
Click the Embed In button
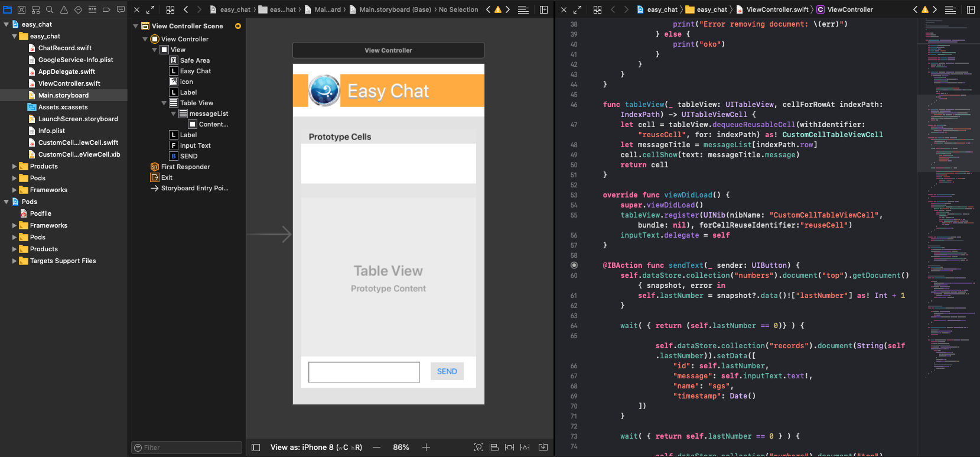543,448
